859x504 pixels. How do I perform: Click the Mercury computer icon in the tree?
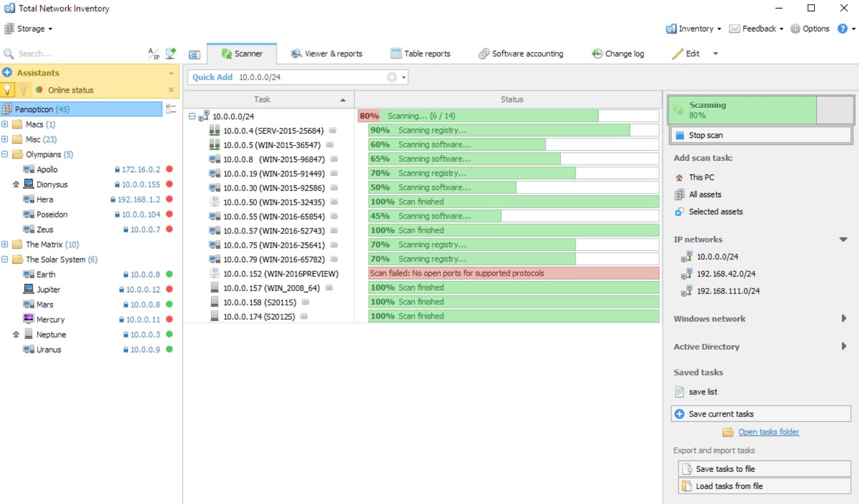[28, 319]
